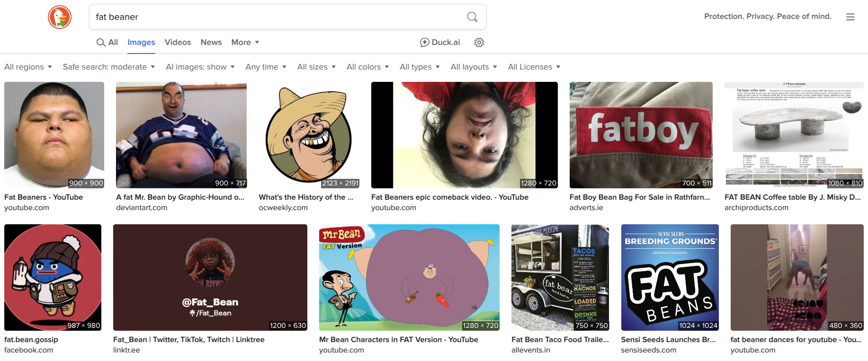Click "Mr Bean Characters in FAT Version - YouTube"
This screenshot has width=868, height=361.
click(x=399, y=340)
